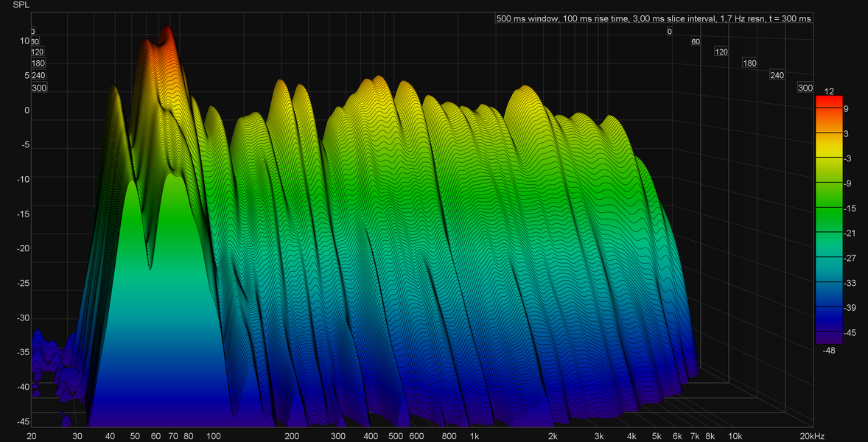Screen dimensions: 868x442
Task: Click the 200 frequency axis label
Action: [292, 436]
